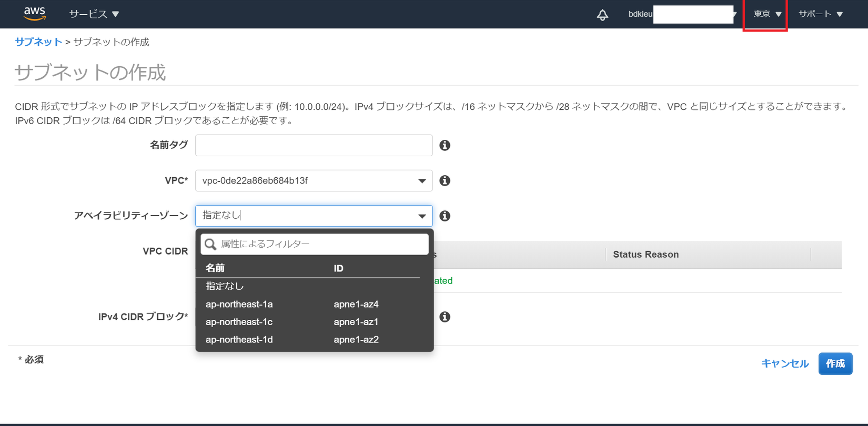Expand the 東京 region selector

[x=767, y=14]
